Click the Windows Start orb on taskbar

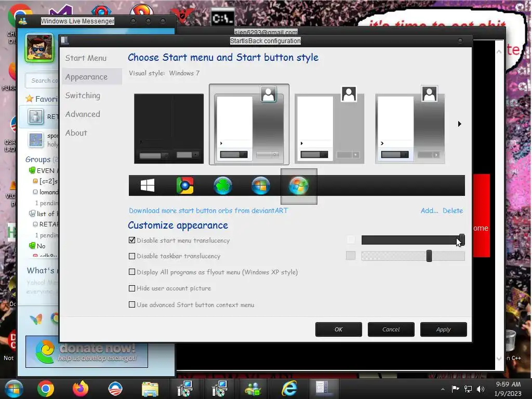point(14,389)
